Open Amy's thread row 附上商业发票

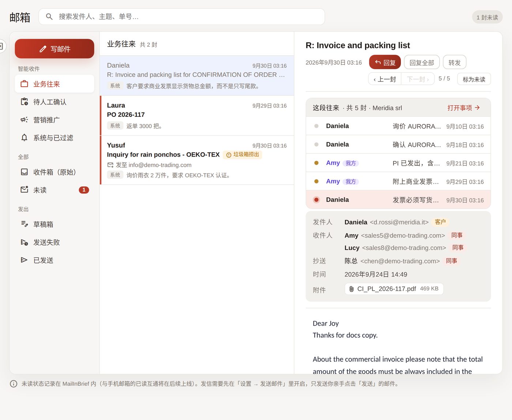pyautogui.click(x=398, y=181)
